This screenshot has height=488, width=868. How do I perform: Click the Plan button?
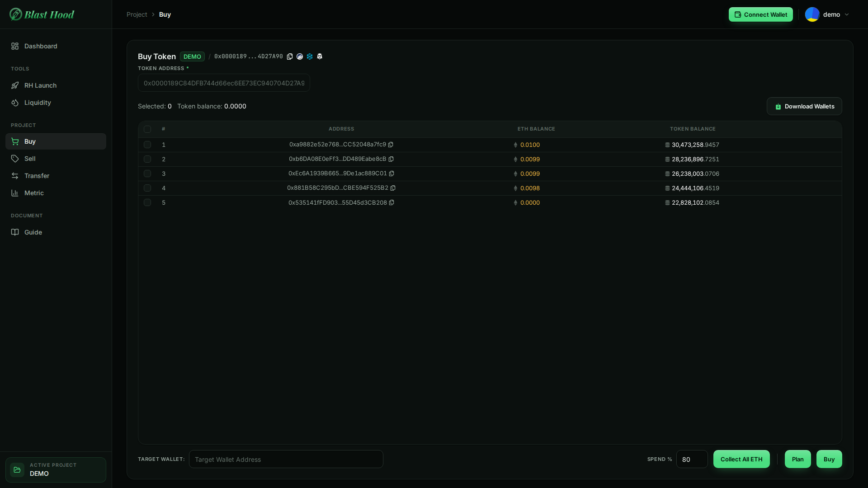point(797,459)
